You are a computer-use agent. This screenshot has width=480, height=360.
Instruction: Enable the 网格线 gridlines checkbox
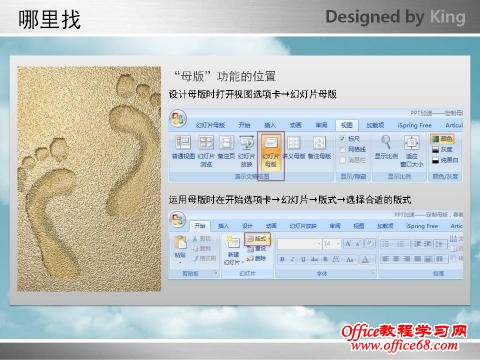coord(342,149)
